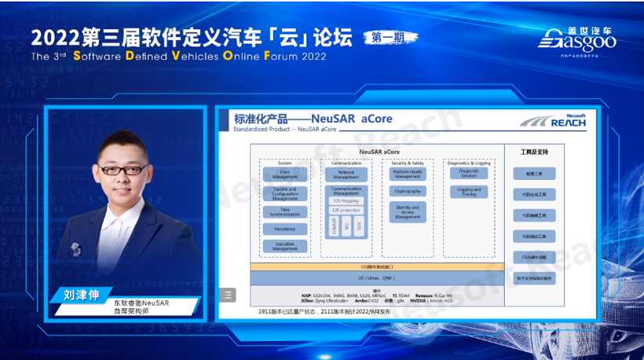Image resolution: width=644 pixels, height=360 pixels.
Task: Click the Execution Management block
Action: (x=285, y=247)
